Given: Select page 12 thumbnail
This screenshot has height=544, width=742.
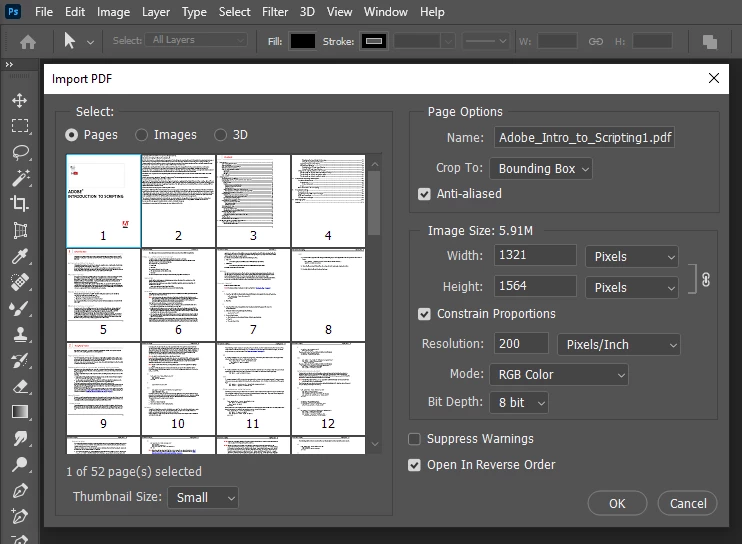Looking at the screenshot, I should click(x=328, y=388).
